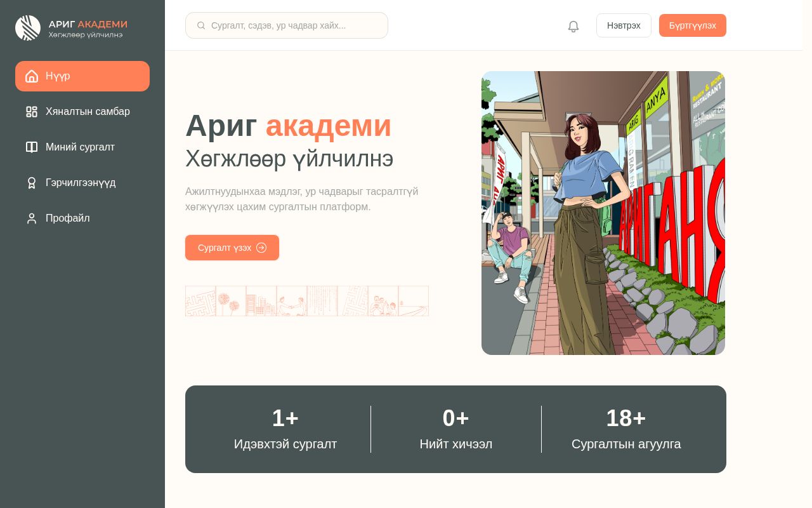Click the magnifier icon in search bar
812x508 pixels.
click(x=201, y=25)
